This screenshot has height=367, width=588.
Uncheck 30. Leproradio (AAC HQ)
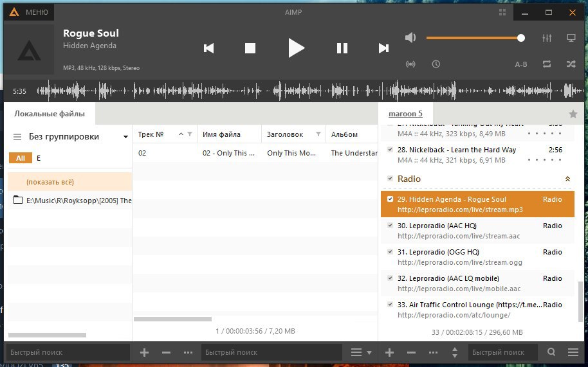(390, 226)
